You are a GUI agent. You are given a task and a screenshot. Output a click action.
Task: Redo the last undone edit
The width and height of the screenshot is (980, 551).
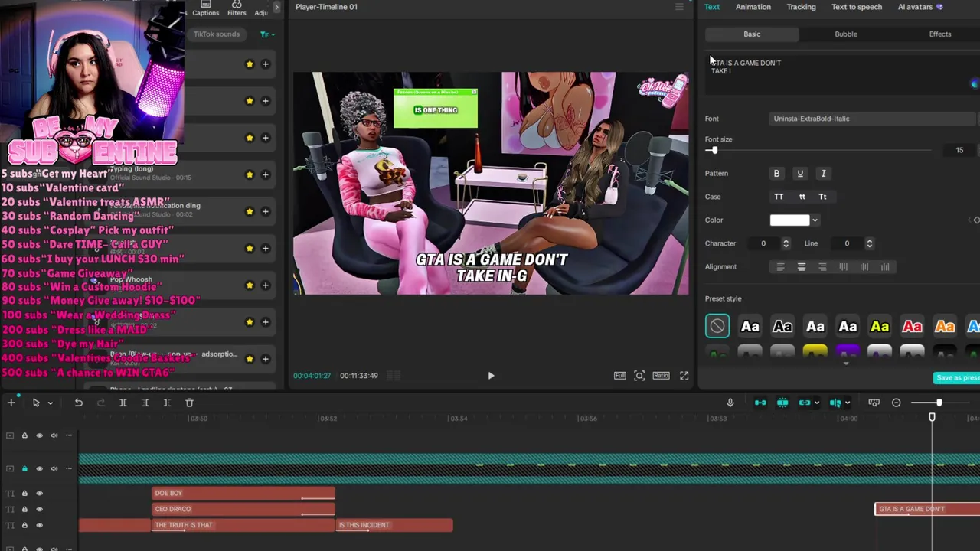click(x=100, y=403)
